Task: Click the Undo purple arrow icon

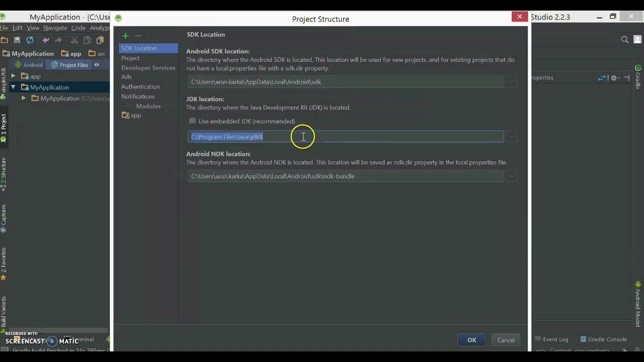Action: tap(46, 40)
